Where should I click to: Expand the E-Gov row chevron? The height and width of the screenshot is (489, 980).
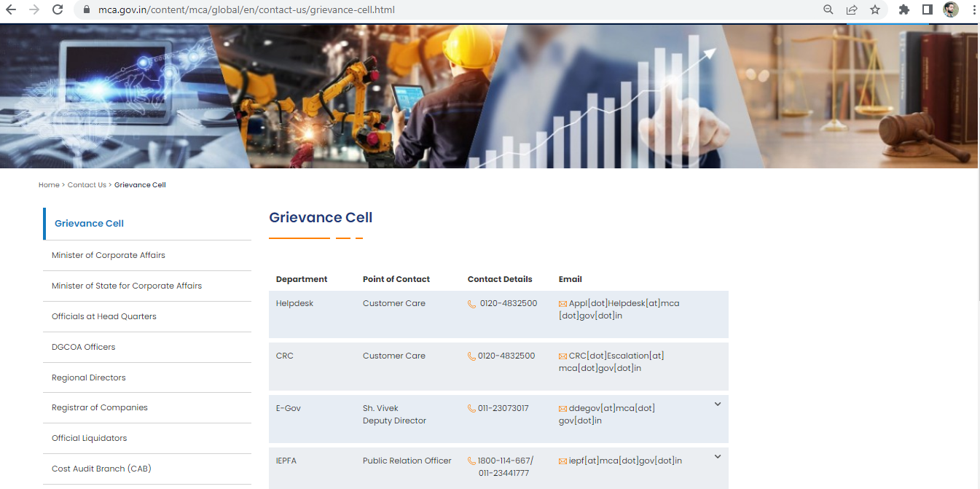tap(718, 404)
